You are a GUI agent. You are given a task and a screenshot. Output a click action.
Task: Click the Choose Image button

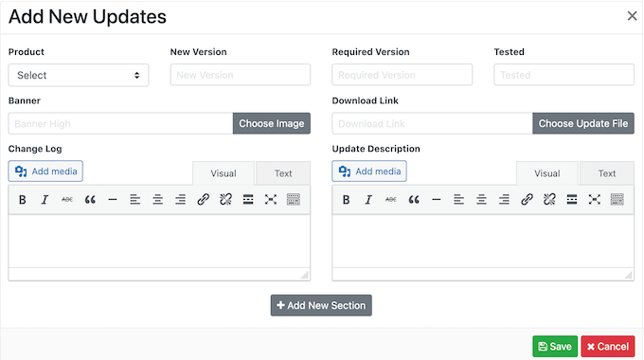(x=272, y=123)
